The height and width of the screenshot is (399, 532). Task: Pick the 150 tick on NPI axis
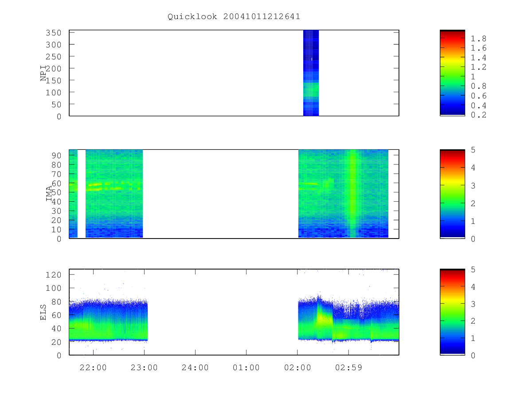pos(55,80)
